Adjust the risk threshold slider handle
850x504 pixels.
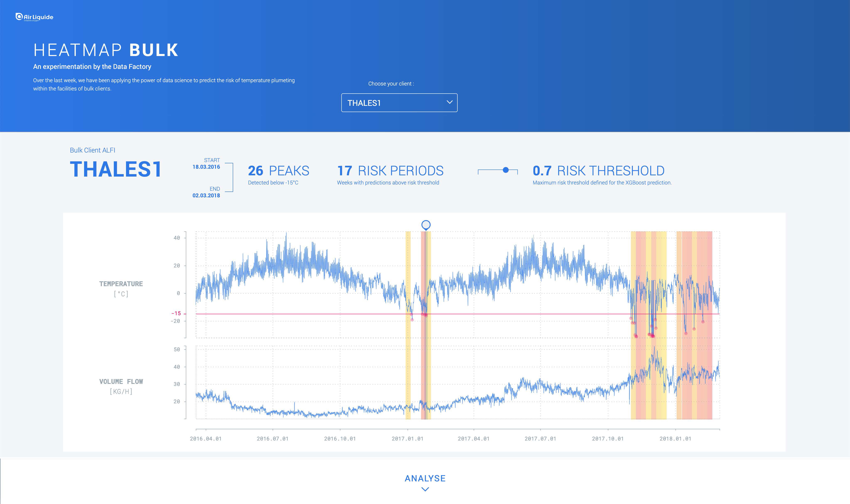[506, 170]
